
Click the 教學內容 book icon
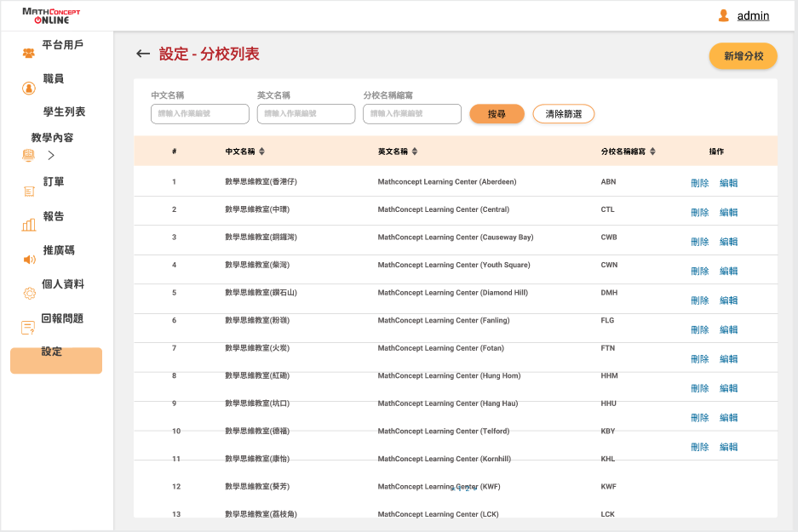pyautogui.click(x=28, y=155)
